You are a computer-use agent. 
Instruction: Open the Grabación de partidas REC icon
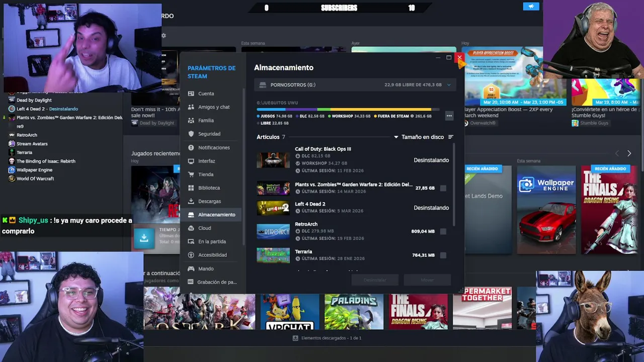[x=191, y=282]
